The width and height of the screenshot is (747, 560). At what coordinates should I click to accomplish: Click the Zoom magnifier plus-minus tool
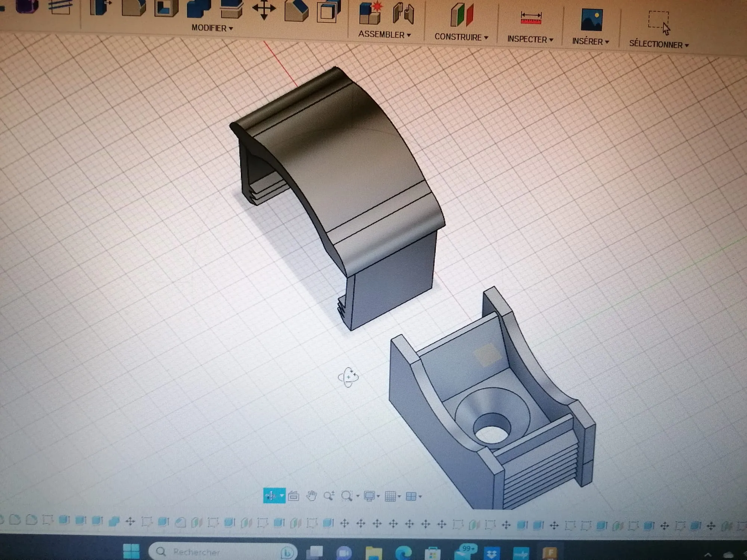329,496
